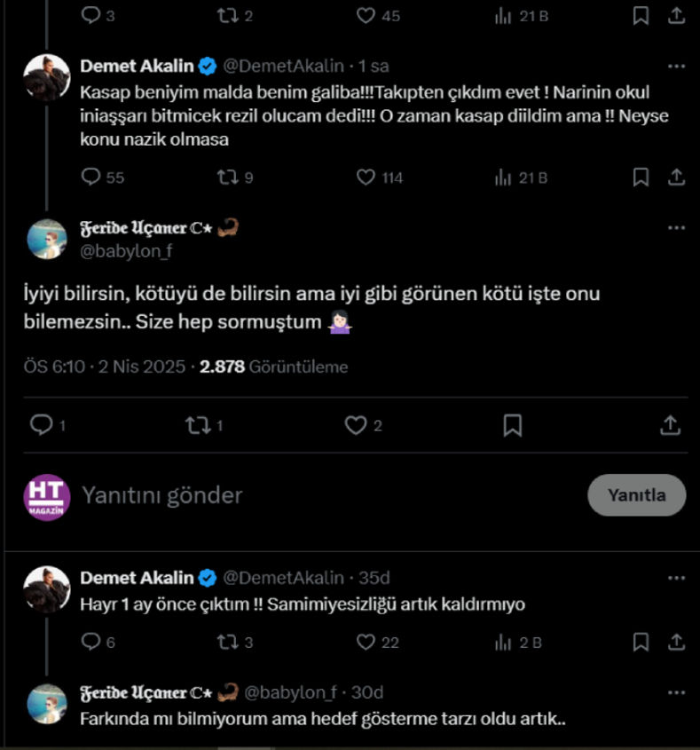
Task: Retweet Demet Akalin's 'Kasap beniyim' tweet
Action: click(x=226, y=178)
